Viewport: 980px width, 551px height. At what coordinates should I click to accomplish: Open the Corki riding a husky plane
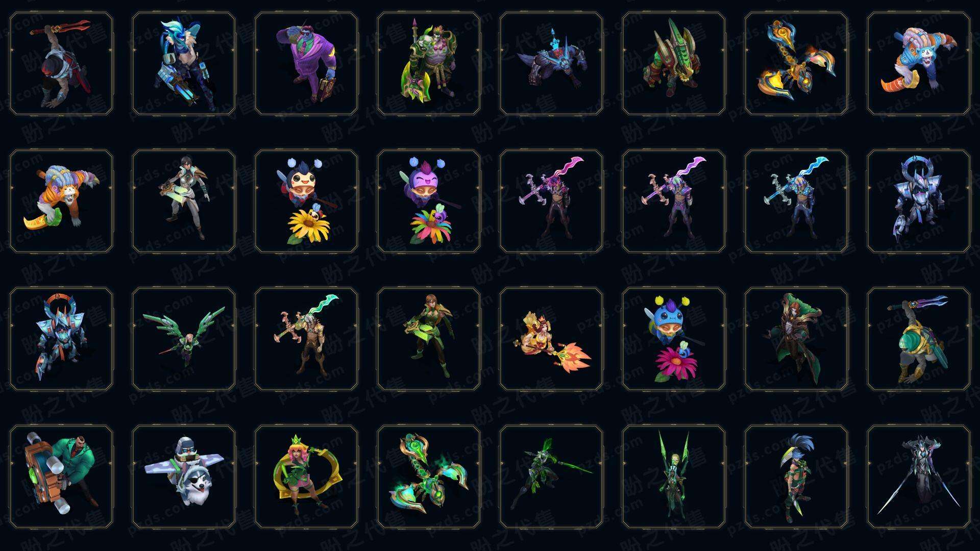(184, 477)
